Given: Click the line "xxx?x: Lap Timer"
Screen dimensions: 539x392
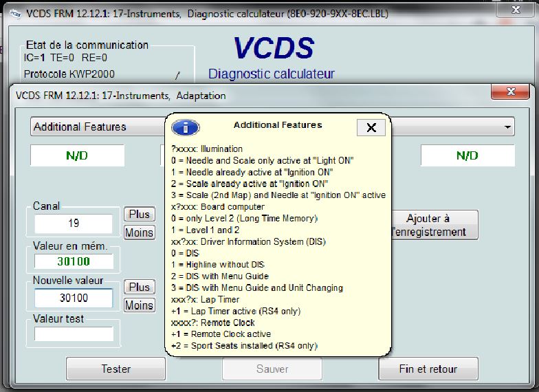Looking at the screenshot, I should coord(205,300).
